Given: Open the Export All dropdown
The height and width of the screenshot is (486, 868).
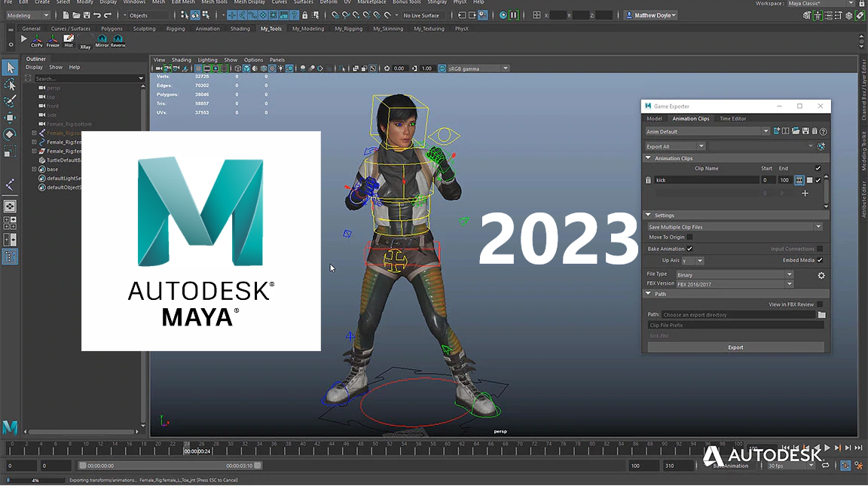Looking at the screenshot, I should pyautogui.click(x=675, y=146).
